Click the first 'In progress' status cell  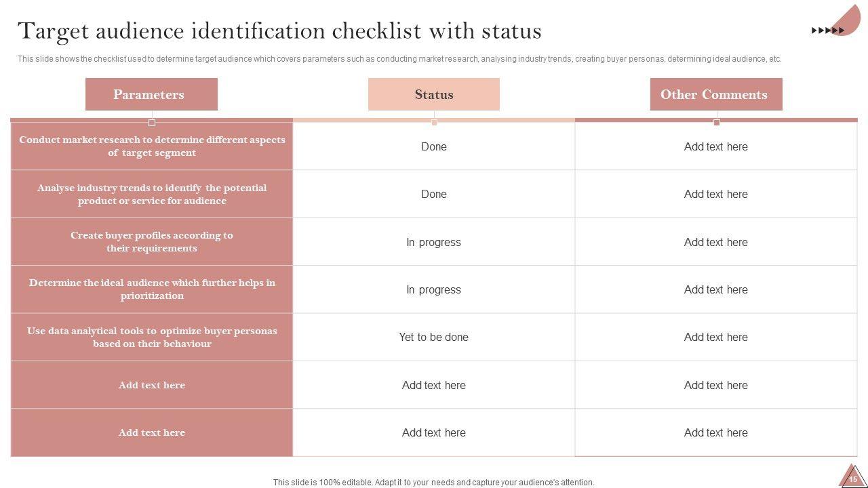pyautogui.click(x=434, y=242)
